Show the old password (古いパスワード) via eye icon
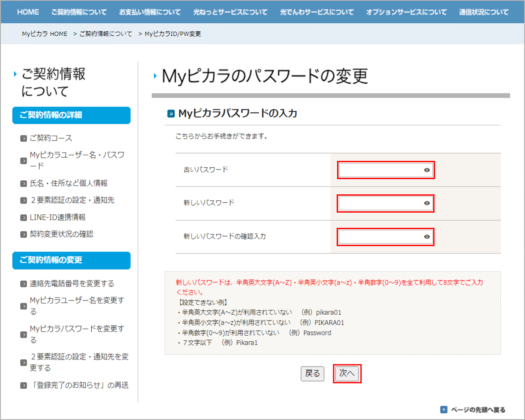The image size is (525, 420). (x=427, y=170)
